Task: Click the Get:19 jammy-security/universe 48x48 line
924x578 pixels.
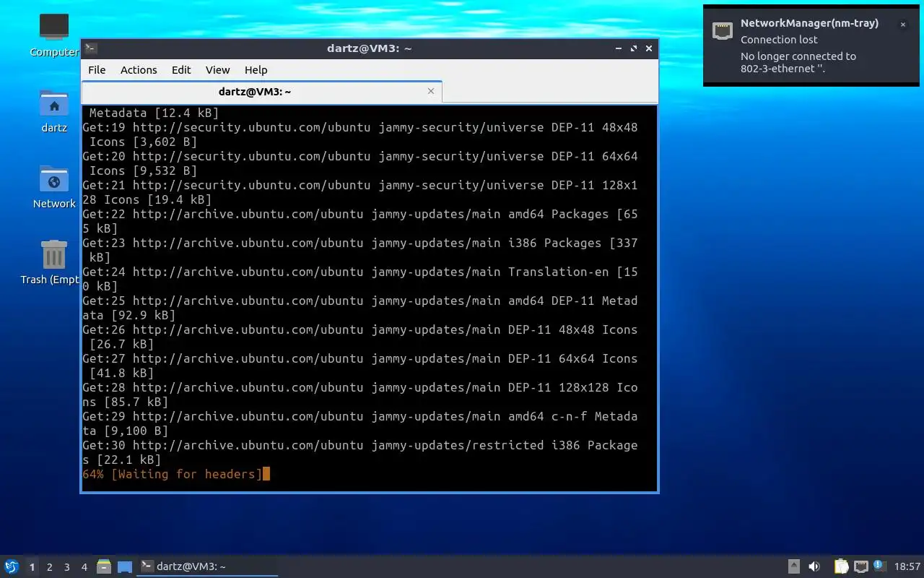Action: 360,134
